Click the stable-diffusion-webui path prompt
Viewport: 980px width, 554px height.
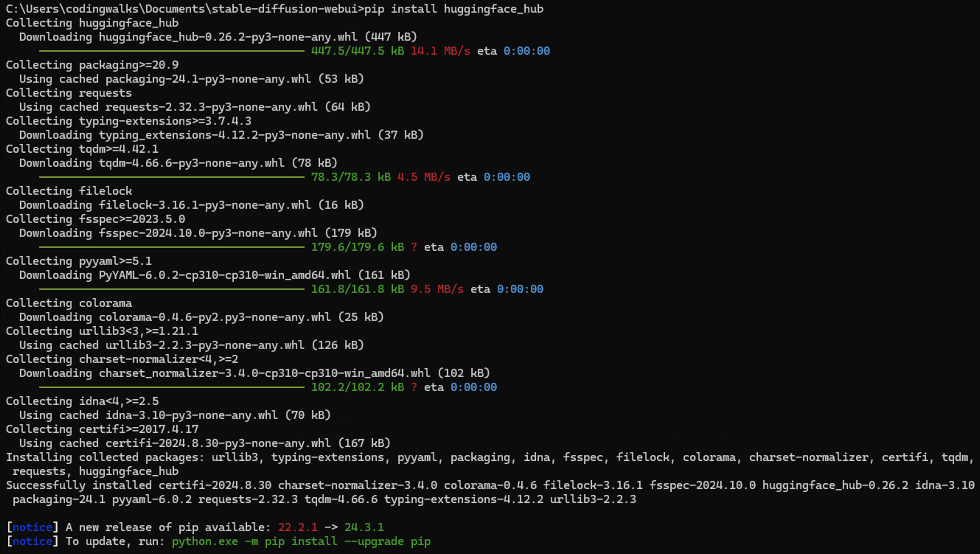(184, 9)
